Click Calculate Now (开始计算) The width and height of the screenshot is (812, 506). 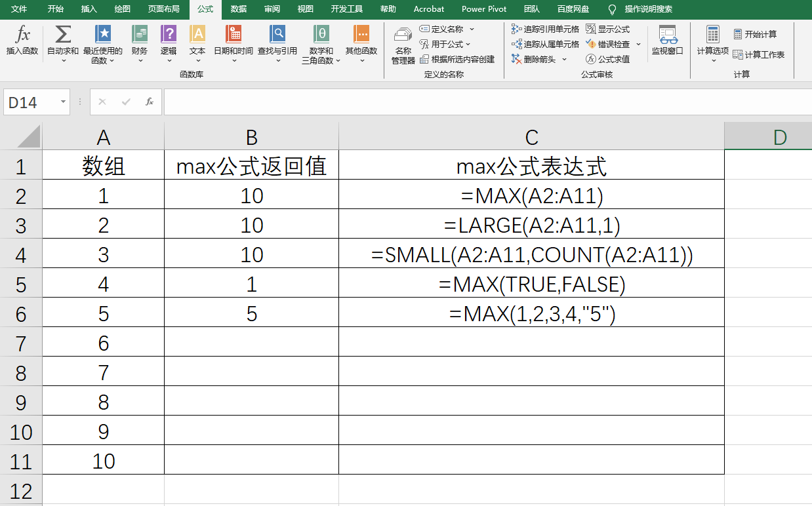pos(755,34)
